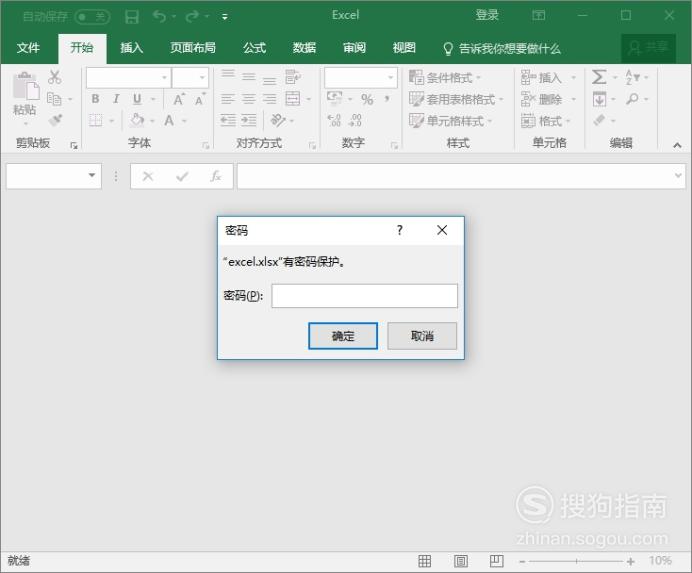This screenshot has width=692, height=573.
Task: Click the Paste icon in the clipboard group
Action: point(26,87)
